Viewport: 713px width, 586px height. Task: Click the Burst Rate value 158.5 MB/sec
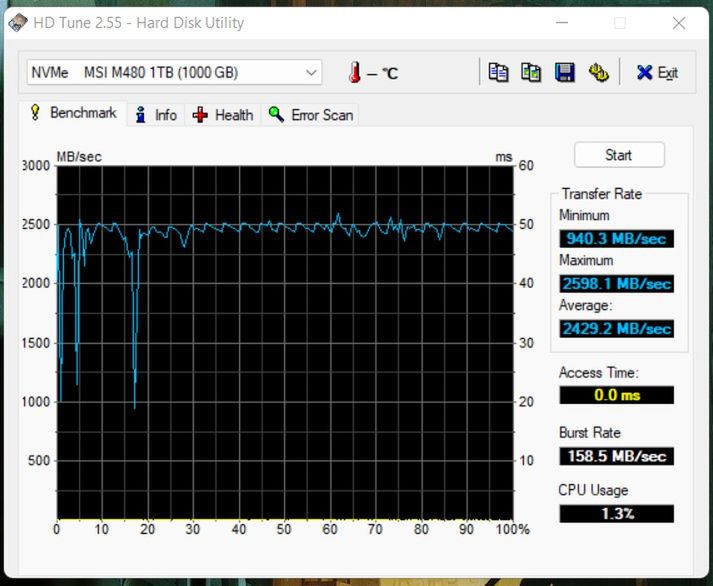617,456
